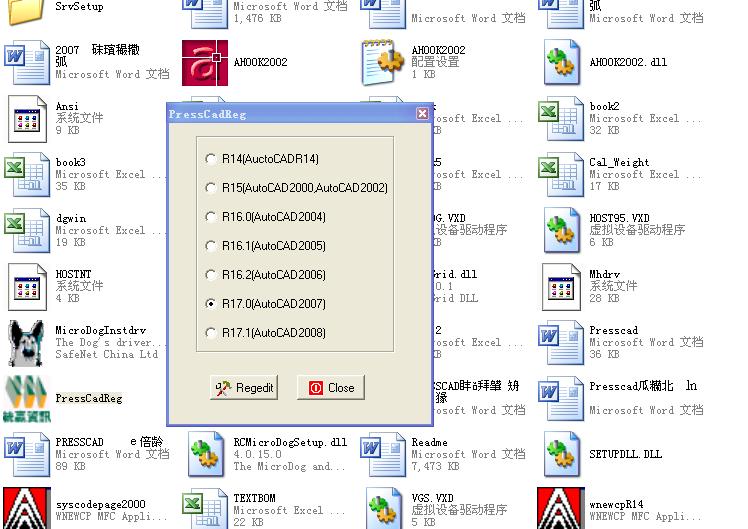Click the wnewcpR14 file name text
This screenshot has height=529, width=748.
tap(616, 505)
